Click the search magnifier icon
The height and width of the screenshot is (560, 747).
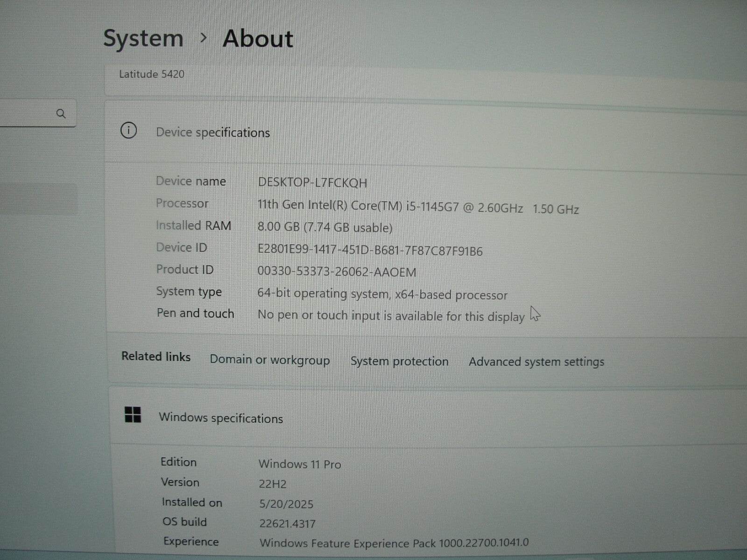[61, 113]
